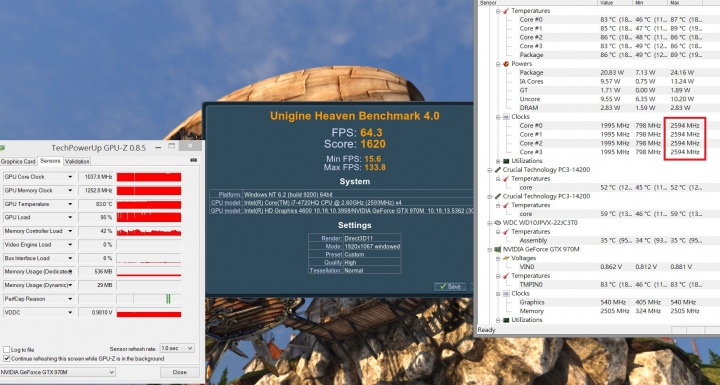This screenshot has width=720, height=385.
Task: Click the Tessellation Normal setting row
Action: (x=354, y=271)
